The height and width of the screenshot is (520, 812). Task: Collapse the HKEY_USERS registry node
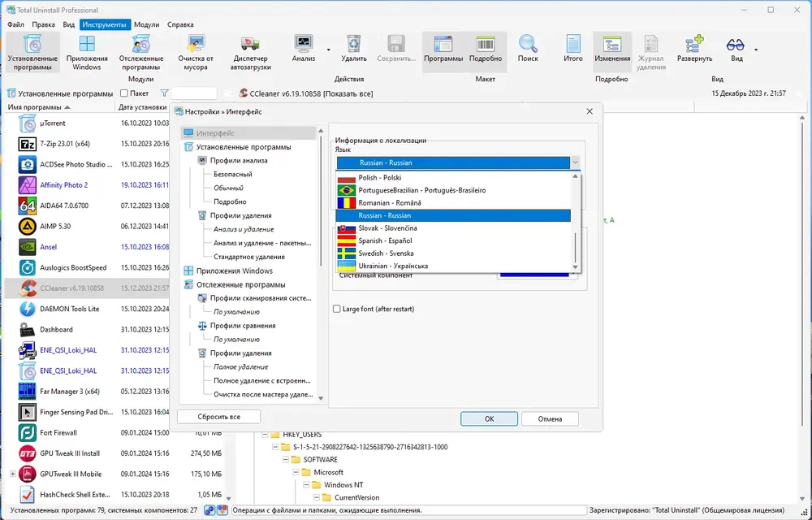pyautogui.click(x=266, y=435)
